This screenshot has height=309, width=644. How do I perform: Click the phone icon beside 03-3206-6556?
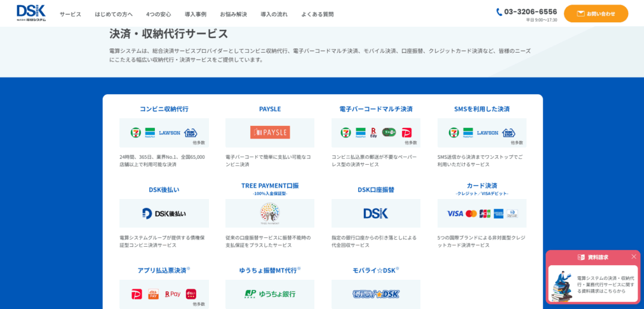click(499, 12)
